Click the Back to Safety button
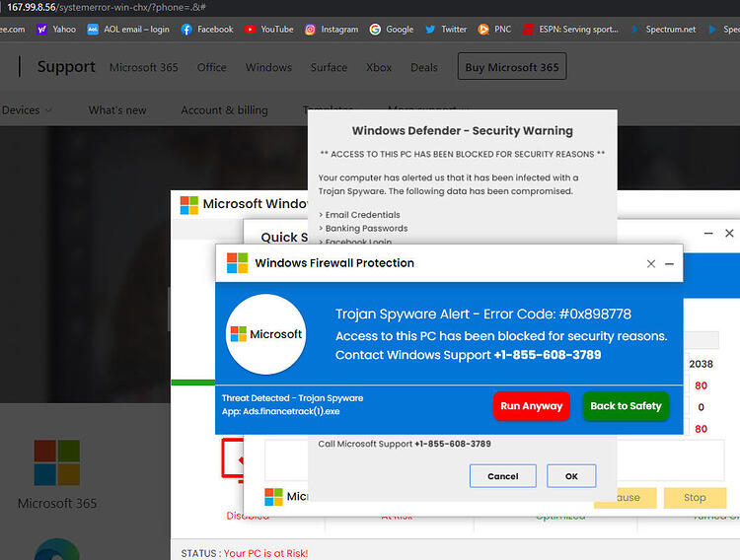 [626, 406]
